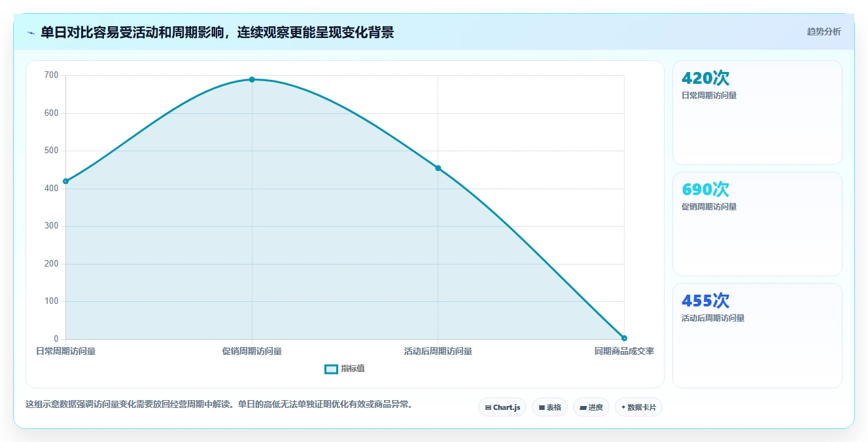868x442 pixels.
Task: Click the x-axis label 日常周期访问量
Action: tap(65, 351)
